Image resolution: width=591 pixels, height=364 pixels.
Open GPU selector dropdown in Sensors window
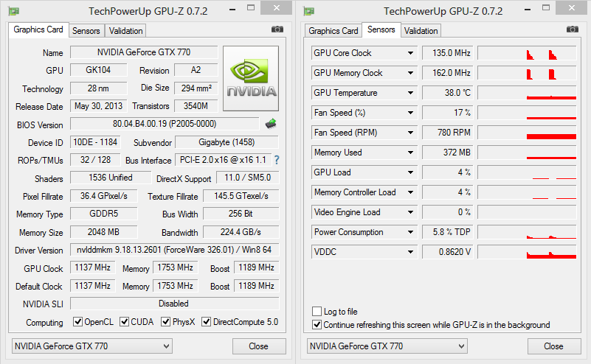pyautogui.click(x=387, y=346)
